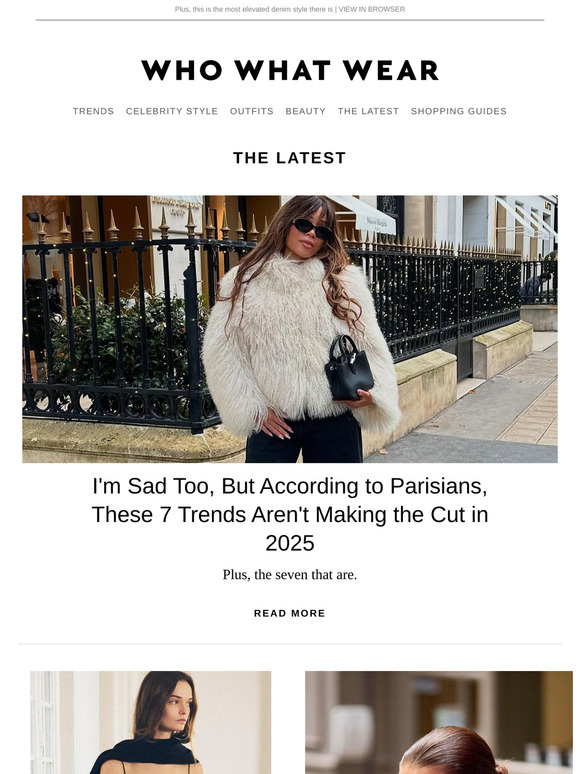Open the Parisians 7 Trends headline article
Screen dimensions: 580x774
pos(290,514)
